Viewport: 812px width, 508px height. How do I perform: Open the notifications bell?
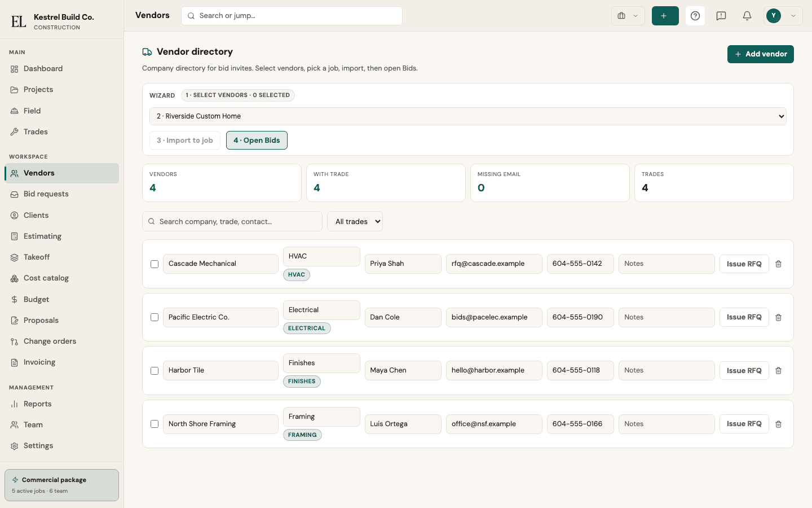coord(747,16)
